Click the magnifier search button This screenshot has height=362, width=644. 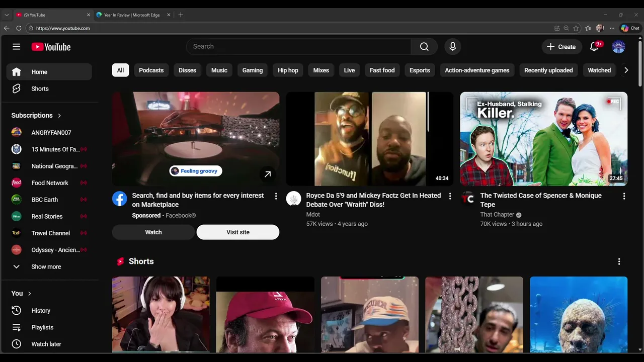(x=424, y=47)
